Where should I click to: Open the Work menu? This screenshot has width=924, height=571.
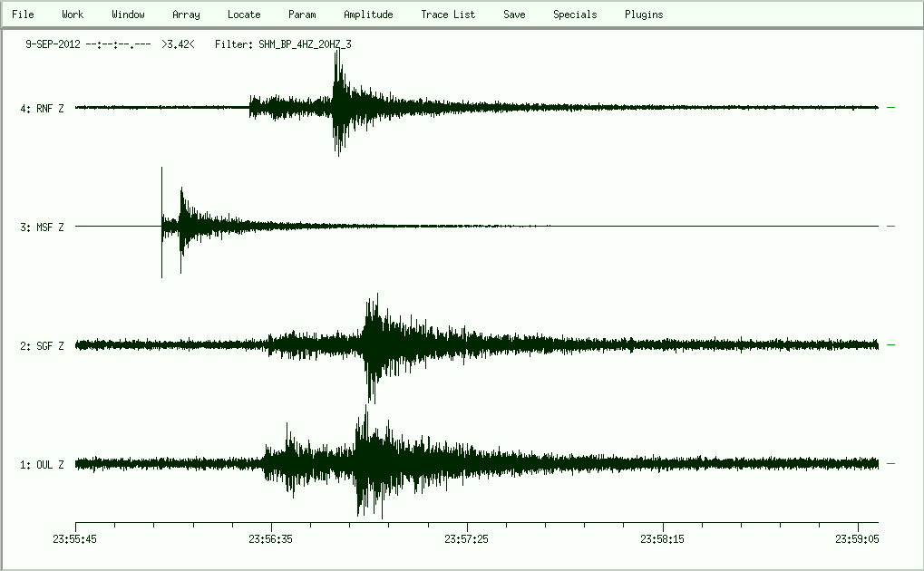click(73, 15)
